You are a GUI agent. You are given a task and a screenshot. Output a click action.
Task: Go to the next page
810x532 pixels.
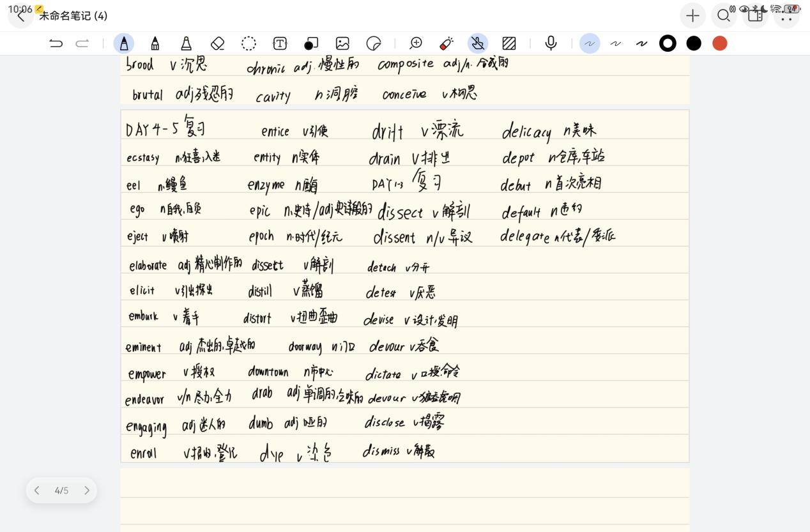pos(87,490)
